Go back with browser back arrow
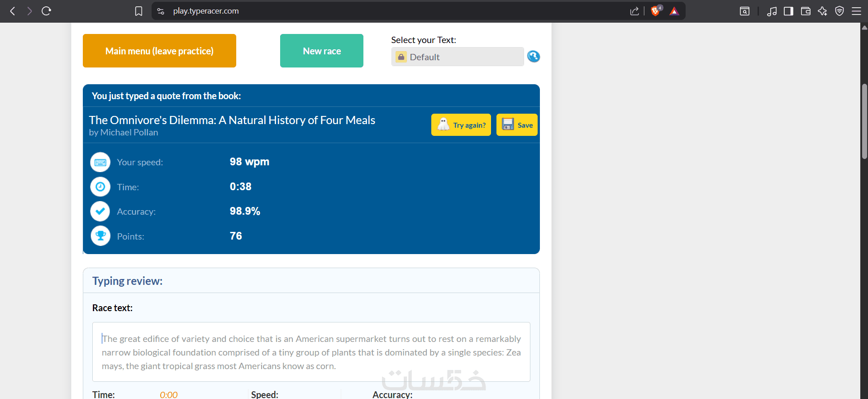This screenshot has width=868, height=399. [x=13, y=11]
